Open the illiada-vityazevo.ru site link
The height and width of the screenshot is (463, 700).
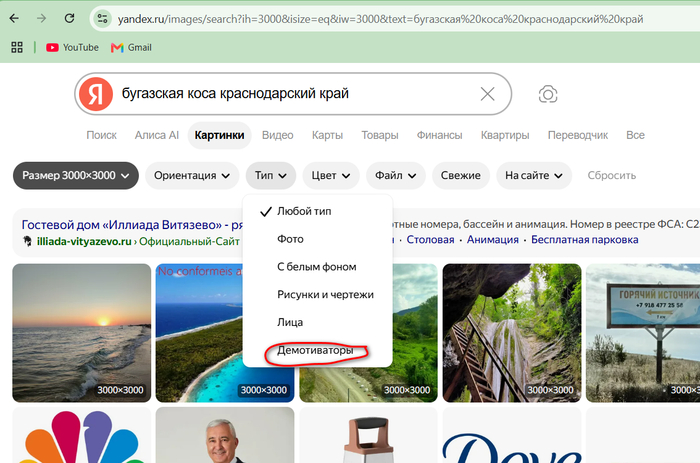coord(84,241)
